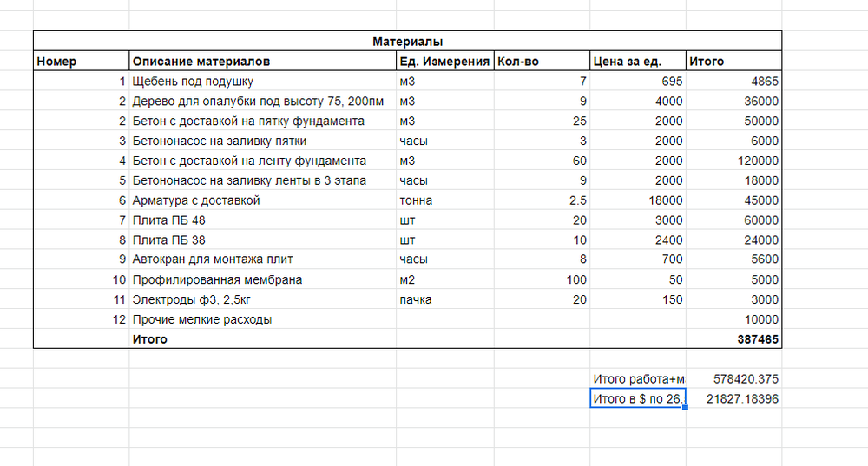Select the unit cell 'тонна'
Viewport: 868px width, 466px height.
pos(445,200)
